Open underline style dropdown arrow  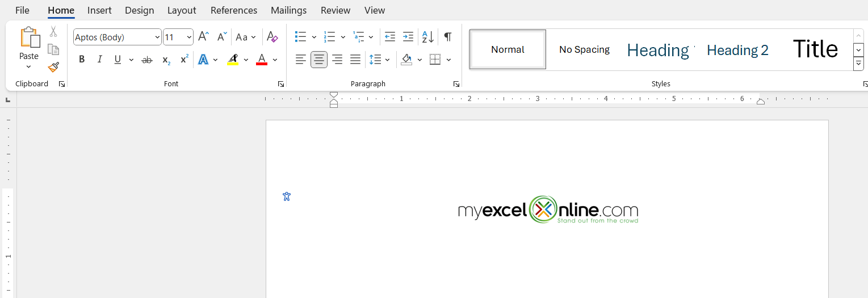pyautogui.click(x=131, y=60)
